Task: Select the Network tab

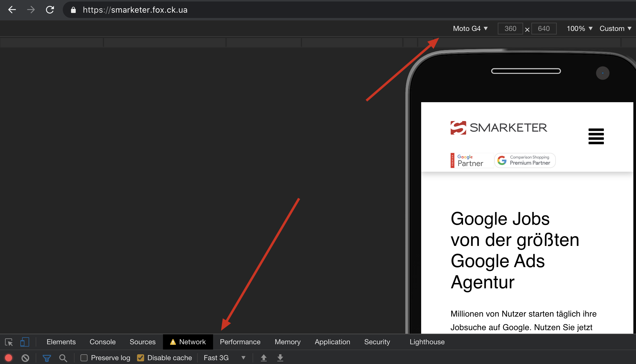Action: (188, 342)
